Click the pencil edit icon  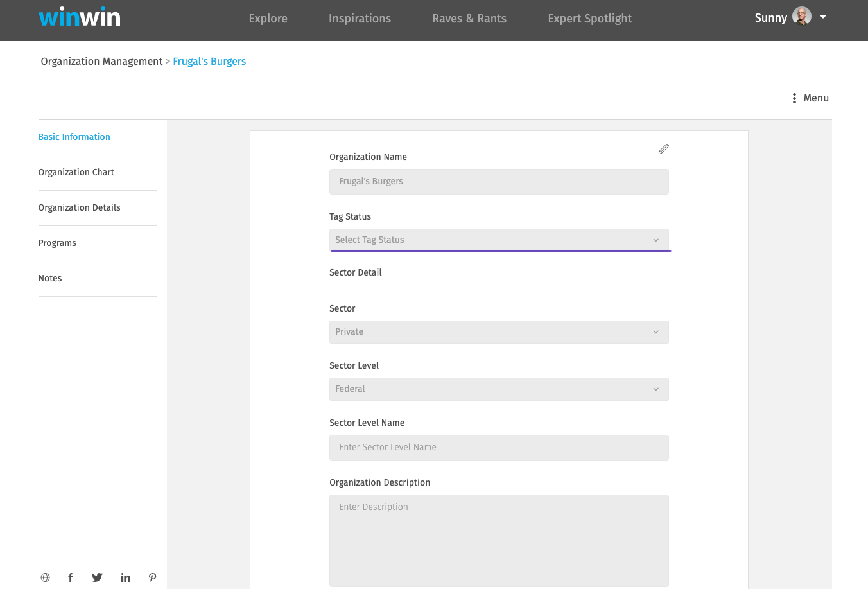pos(663,148)
